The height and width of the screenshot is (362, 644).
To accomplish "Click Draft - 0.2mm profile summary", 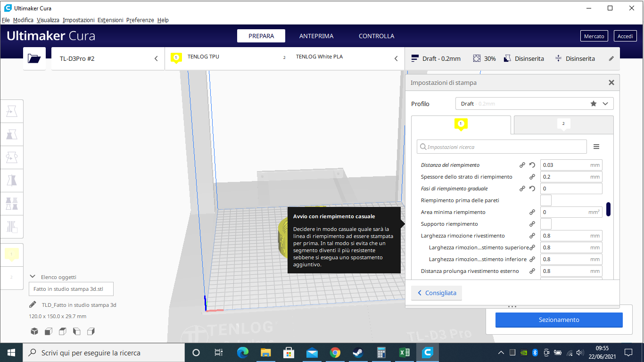I will coord(436,58).
